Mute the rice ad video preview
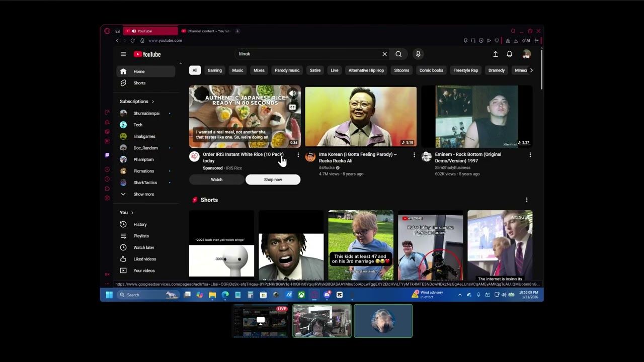Screen dimensions: 644x362 (292, 94)
